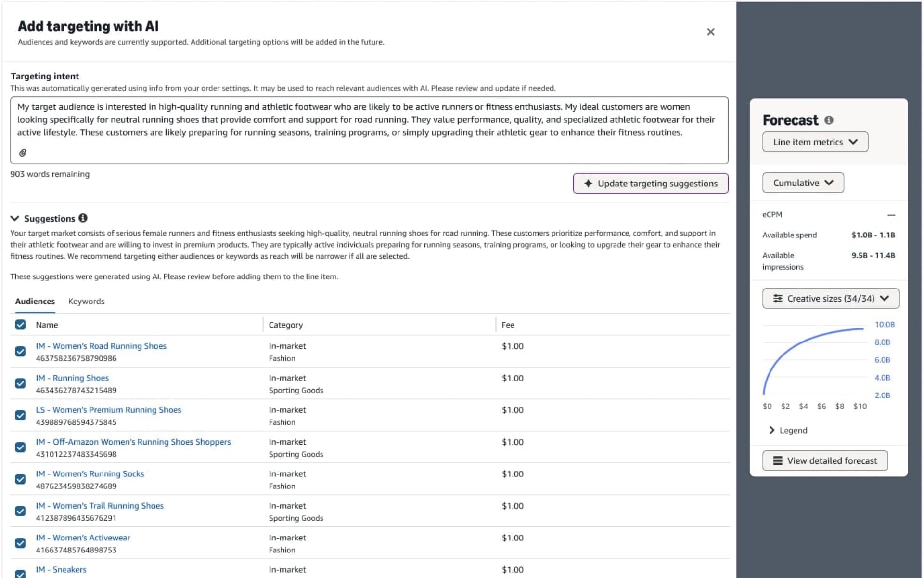Click the paperclip attachment icon in targeting intent box

point(23,152)
